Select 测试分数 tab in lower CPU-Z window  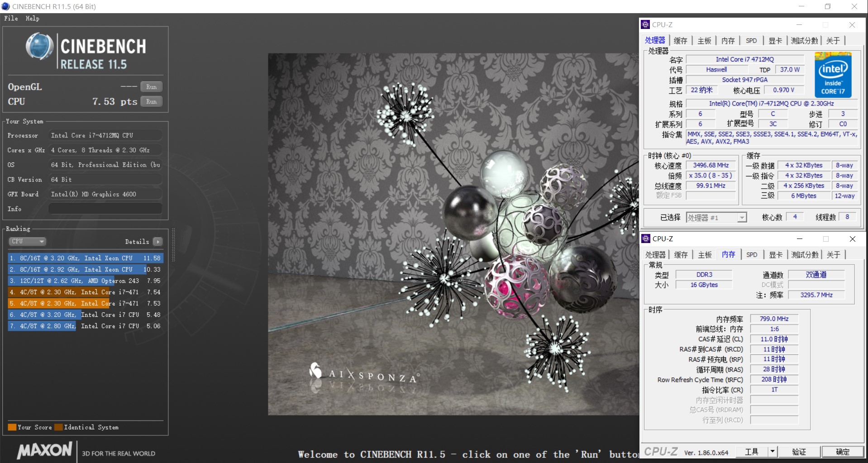click(805, 255)
